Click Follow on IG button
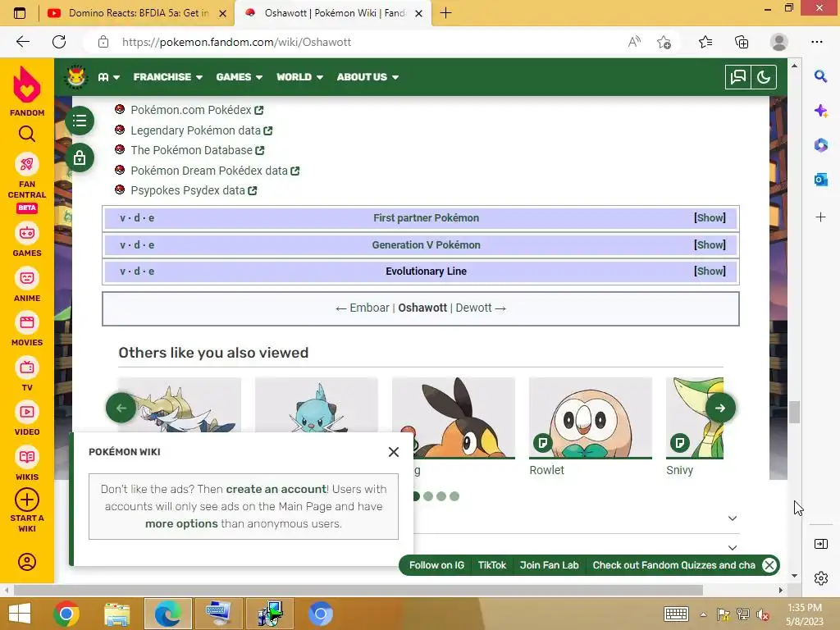Viewport: 840px width, 630px height. tap(436, 565)
